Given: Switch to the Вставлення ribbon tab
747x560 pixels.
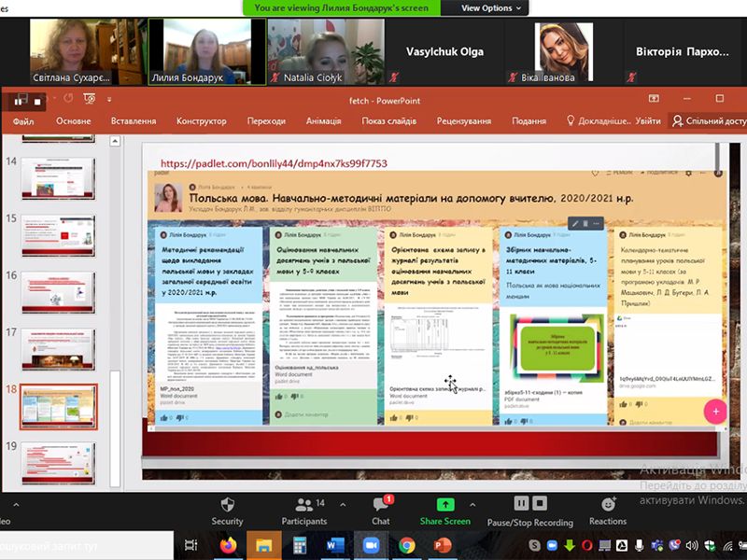Looking at the screenshot, I should (x=134, y=121).
